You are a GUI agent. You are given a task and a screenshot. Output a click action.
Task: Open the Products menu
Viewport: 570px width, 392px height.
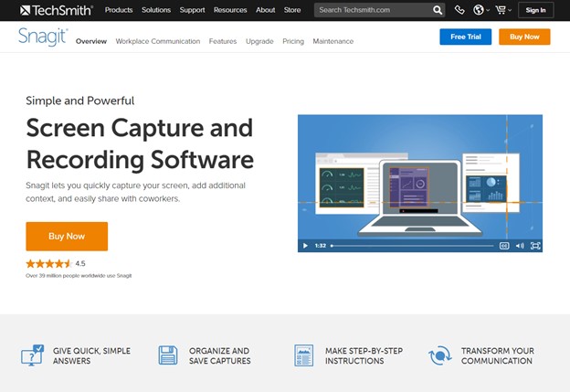(x=119, y=10)
